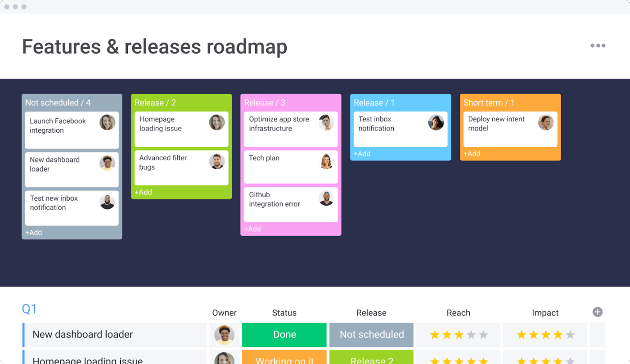Click the avatar on Advanced filter bugs card
The image size is (630, 364).
coord(216,161)
